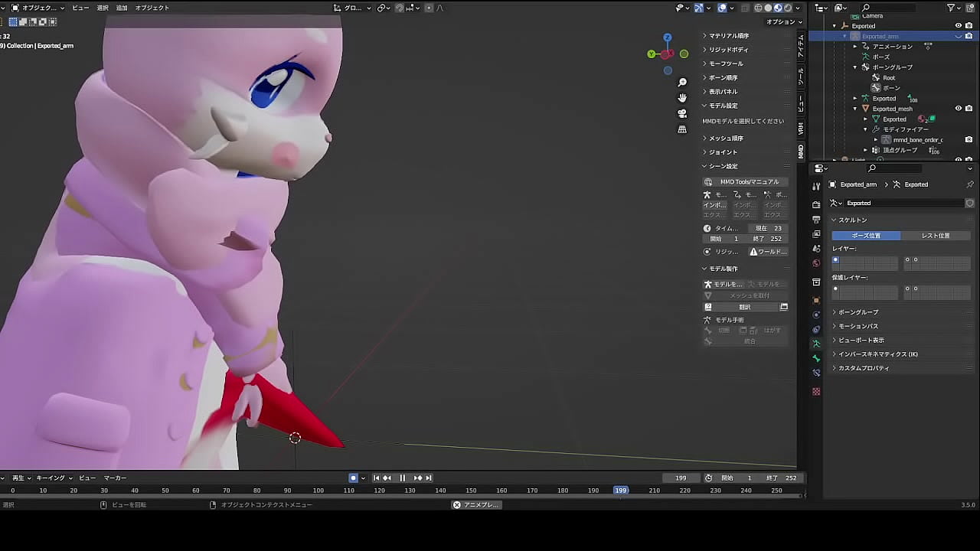Viewport: 980px width, 551px height.
Task: Hide Exported collection via eye icon
Action: pos(959,26)
